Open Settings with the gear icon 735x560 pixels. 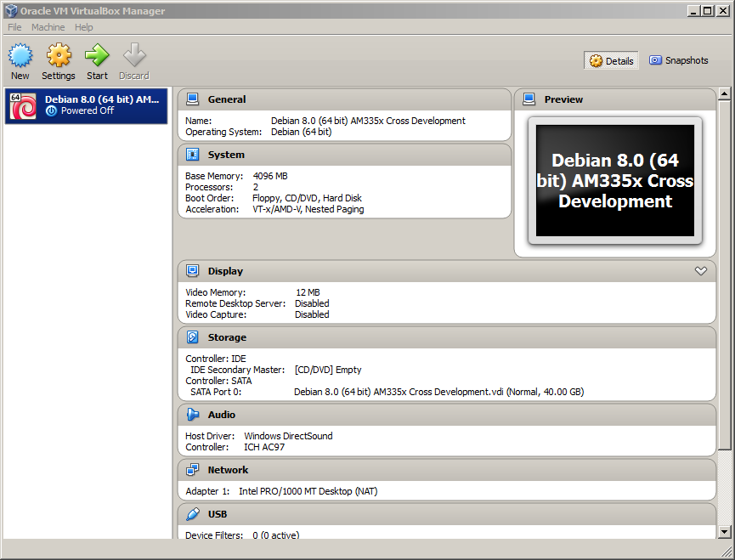point(59,55)
